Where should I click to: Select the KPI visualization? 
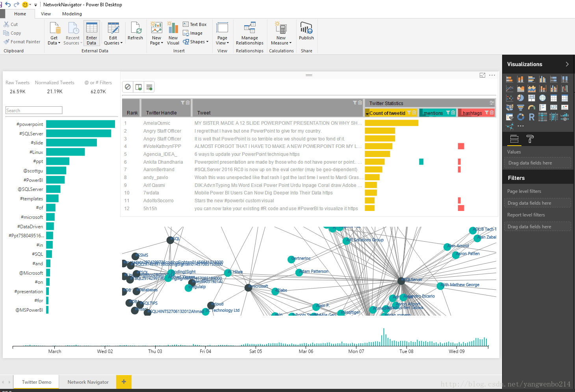point(565,107)
